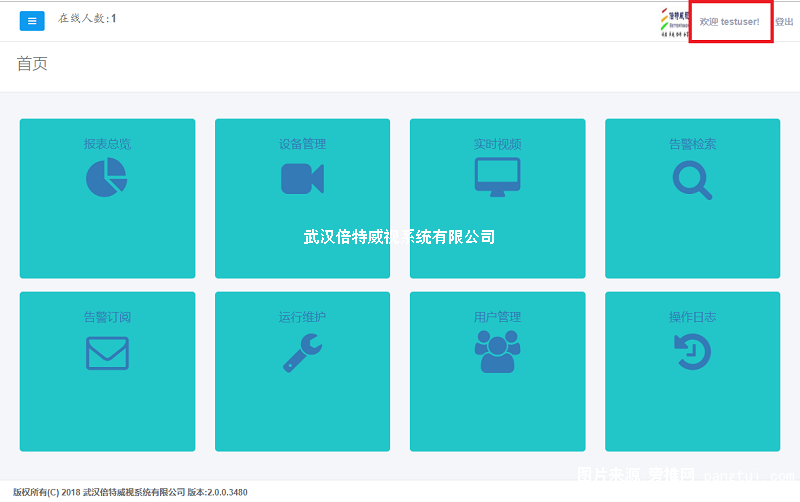Click the monitor icon for 实时视频
This screenshot has height=502, width=800.
[x=497, y=177]
